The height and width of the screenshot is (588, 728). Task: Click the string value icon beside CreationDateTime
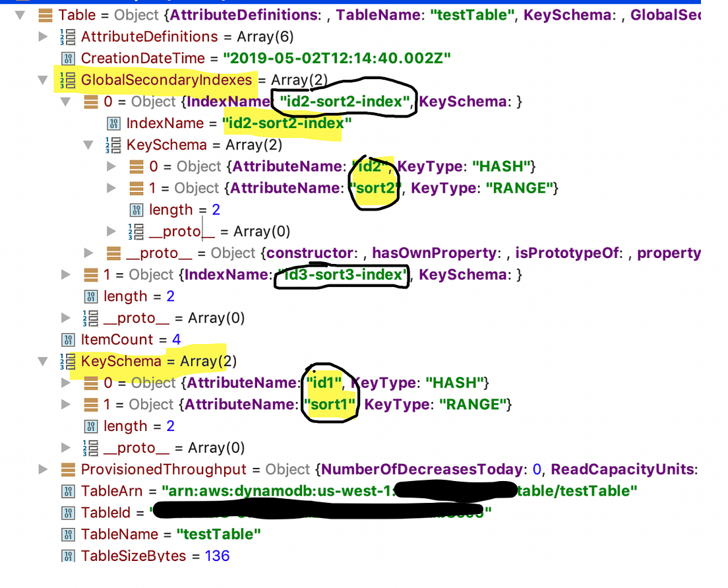69,58
